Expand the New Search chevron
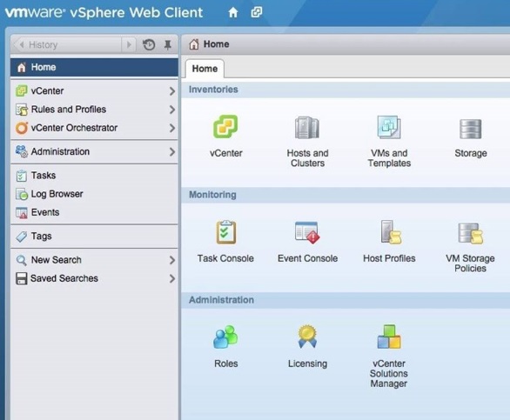The image size is (510, 420). click(172, 260)
